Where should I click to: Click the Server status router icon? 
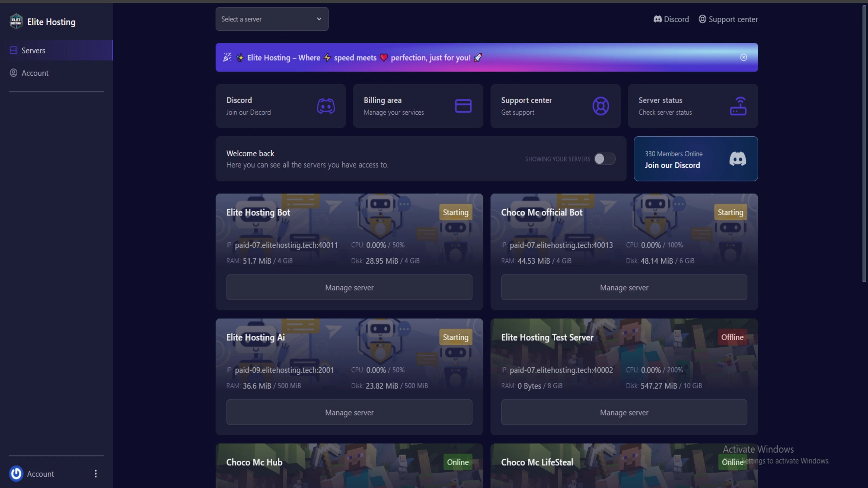pos(738,106)
